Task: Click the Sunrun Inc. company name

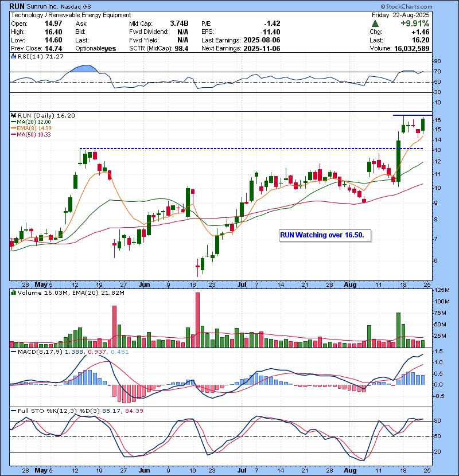Action: click(42, 6)
